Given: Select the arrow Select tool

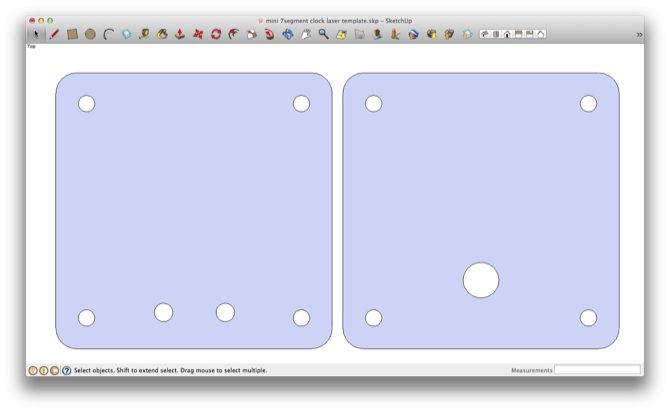Looking at the screenshot, I should [36, 34].
